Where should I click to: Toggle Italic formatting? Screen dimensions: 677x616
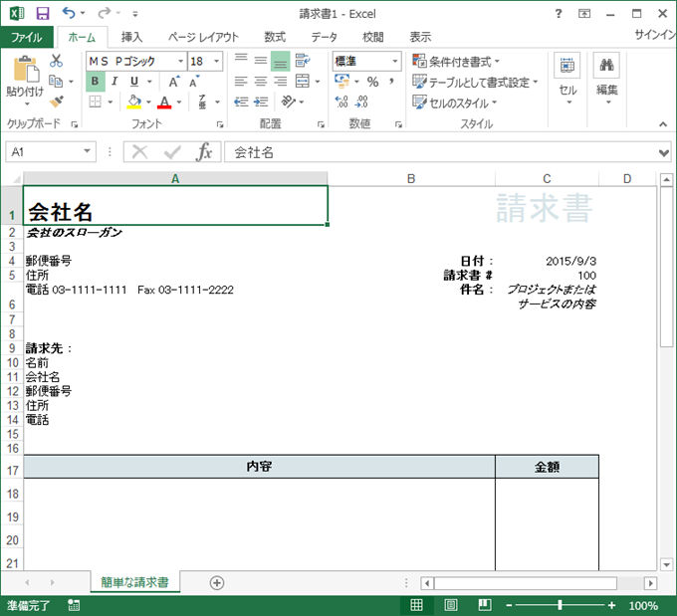(x=114, y=82)
